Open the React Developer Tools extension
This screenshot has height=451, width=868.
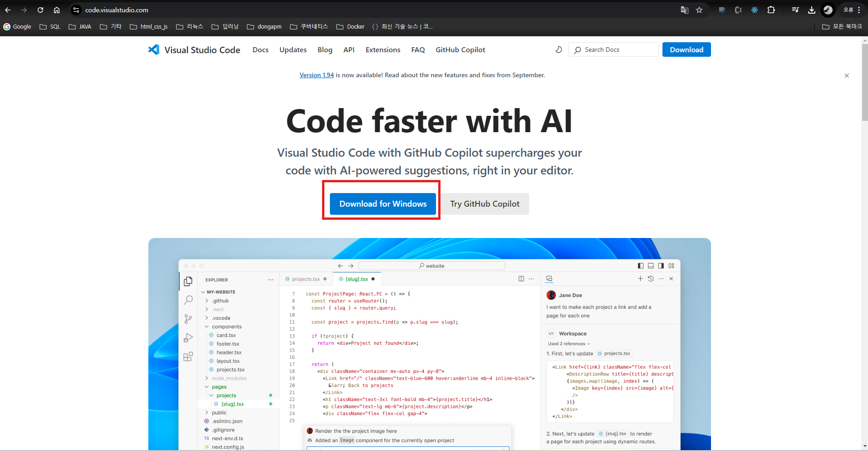click(x=755, y=10)
